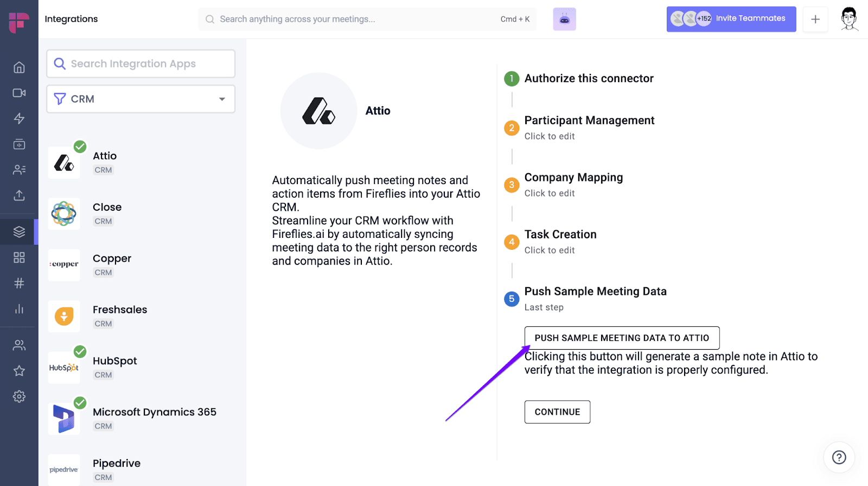Click the Microsoft Dynamics 365 app icon
This screenshot has height=486, width=868.
[x=64, y=419]
